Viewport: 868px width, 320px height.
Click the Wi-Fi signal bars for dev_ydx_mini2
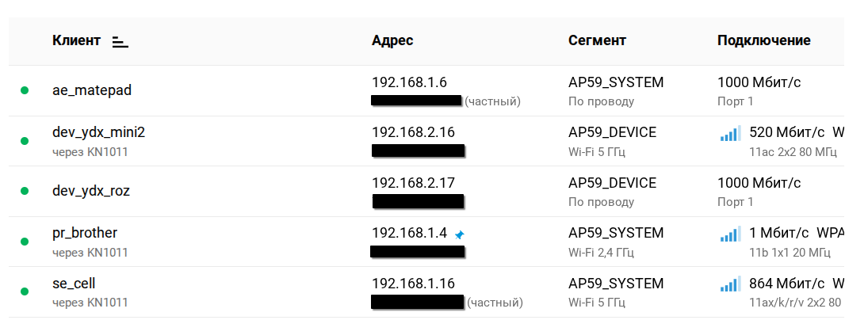point(729,134)
